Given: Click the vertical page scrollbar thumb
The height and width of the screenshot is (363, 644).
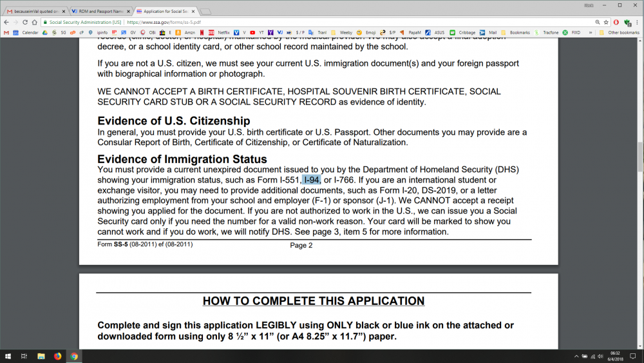Looking at the screenshot, I should point(640,157).
